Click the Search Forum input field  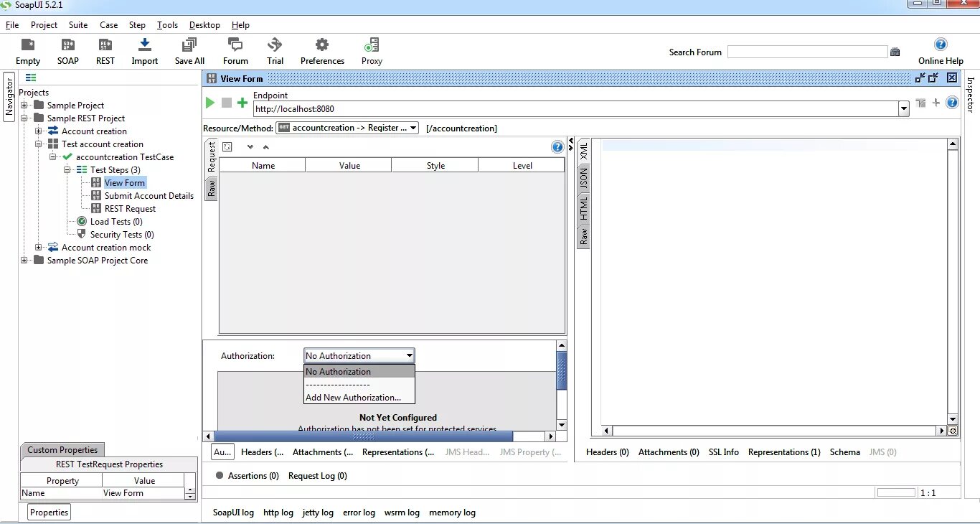click(x=807, y=52)
